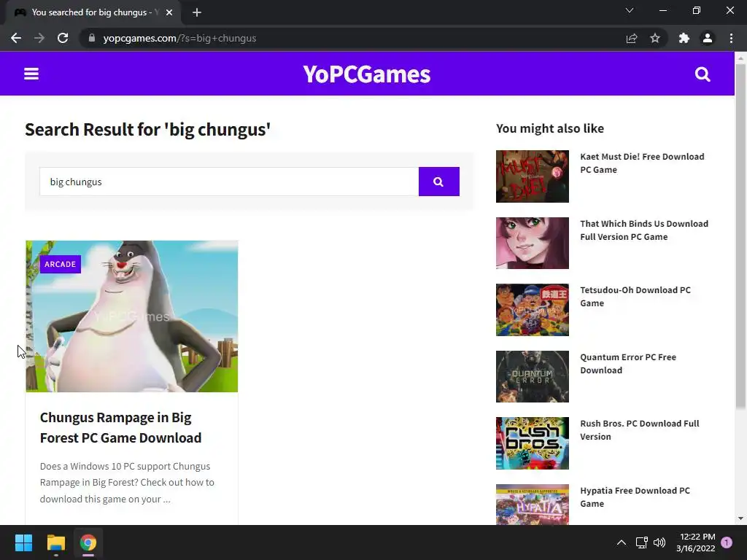The height and width of the screenshot is (560, 747).
Task: Click the scrollbar up arrow
Action: (740, 58)
